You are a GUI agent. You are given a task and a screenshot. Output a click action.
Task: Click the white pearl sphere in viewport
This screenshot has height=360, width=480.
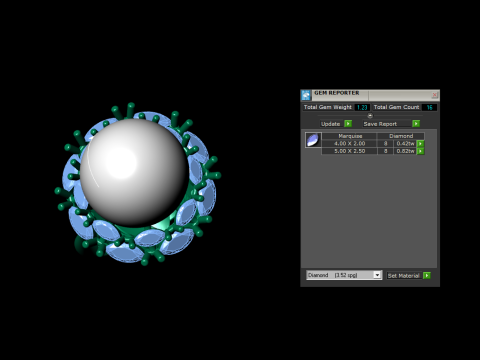(134, 173)
